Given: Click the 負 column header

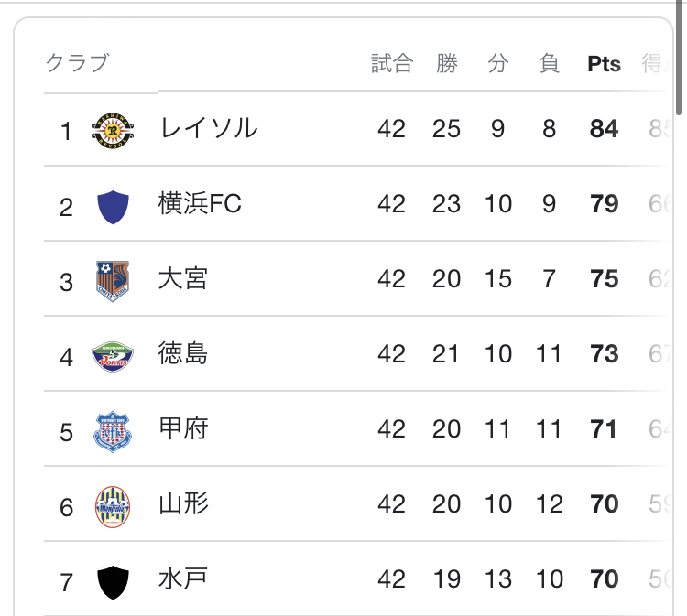Looking at the screenshot, I should (549, 64).
